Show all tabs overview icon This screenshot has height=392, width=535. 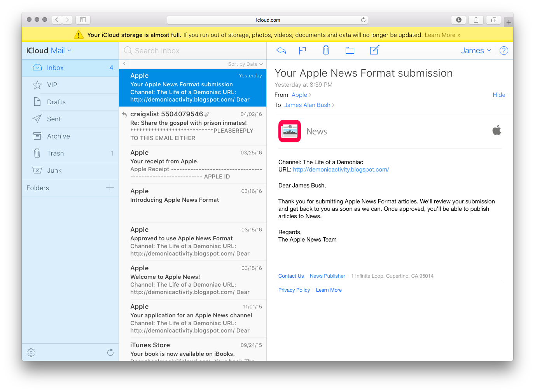coord(493,19)
